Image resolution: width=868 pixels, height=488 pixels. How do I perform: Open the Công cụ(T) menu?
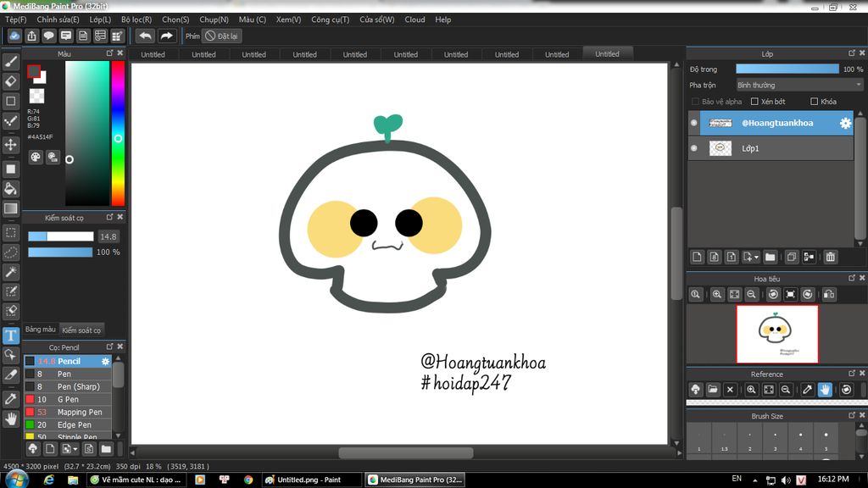pos(331,19)
